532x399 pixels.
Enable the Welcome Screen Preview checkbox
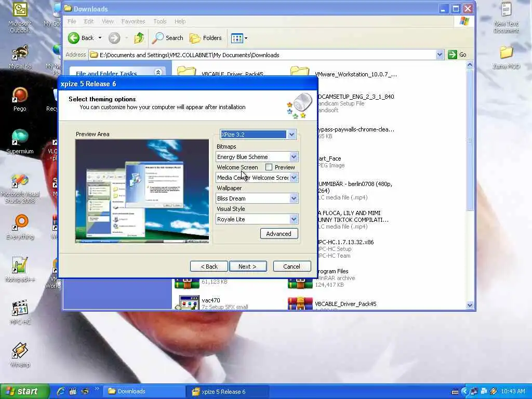(269, 167)
